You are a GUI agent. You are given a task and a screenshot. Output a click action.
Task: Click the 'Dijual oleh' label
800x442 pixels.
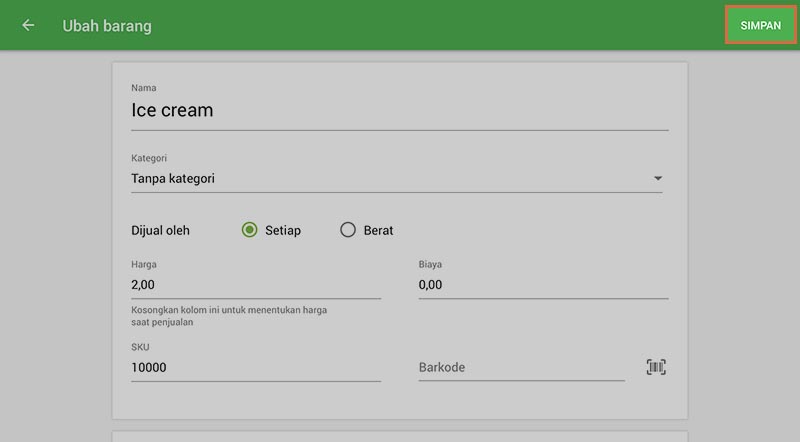coord(160,230)
